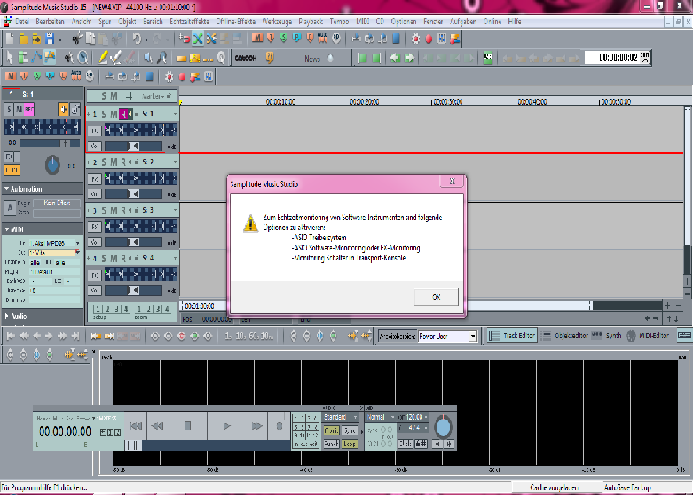694x495 pixels.
Task: Click the highlighted crossfade X icon in top toolbar
Action: 198,39
